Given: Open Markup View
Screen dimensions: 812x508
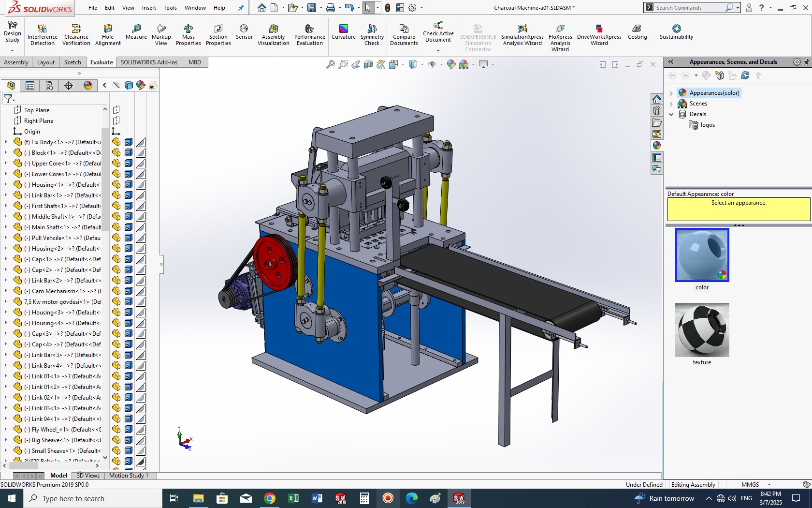Looking at the screenshot, I should click(161, 35).
